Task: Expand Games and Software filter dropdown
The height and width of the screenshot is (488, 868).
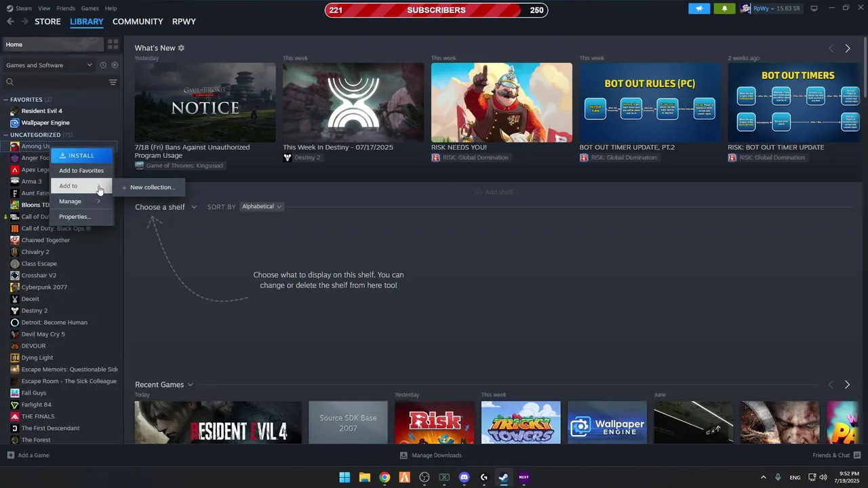Action: [x=49, y=65]
